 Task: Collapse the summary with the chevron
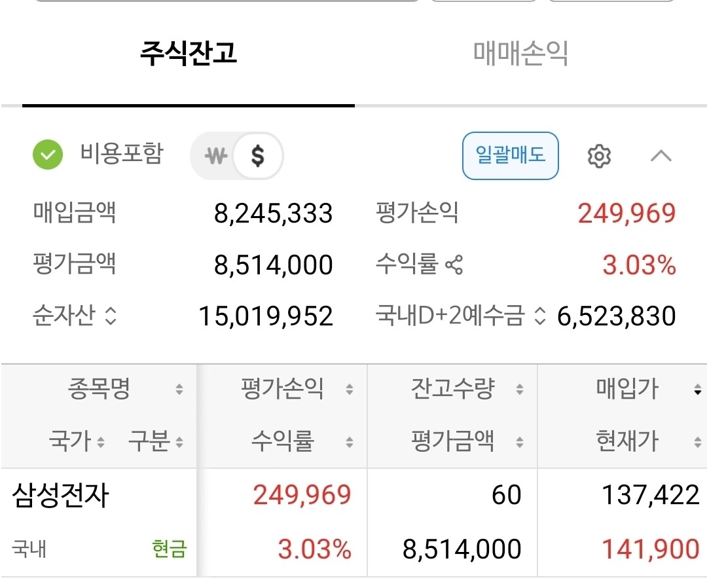661,156
